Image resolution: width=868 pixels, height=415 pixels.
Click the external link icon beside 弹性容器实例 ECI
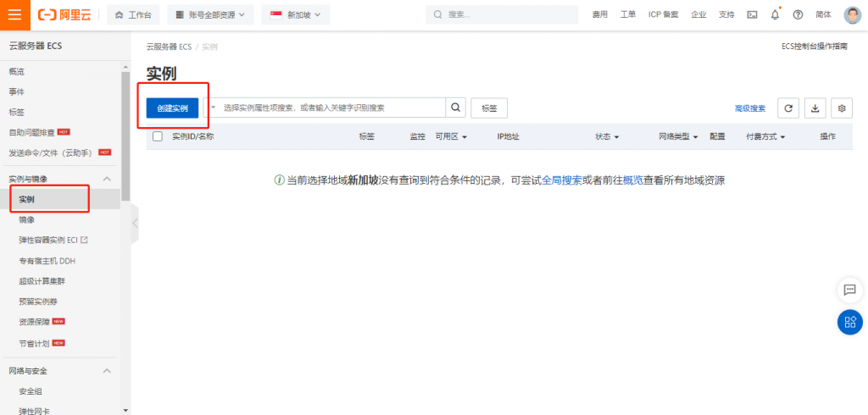pyautogui.click(x=85, y=241)
